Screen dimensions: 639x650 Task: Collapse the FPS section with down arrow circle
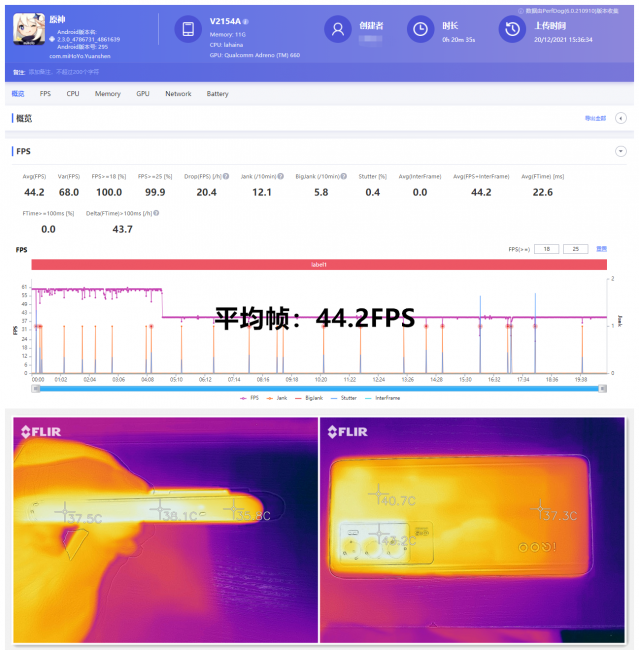point(621,151)
